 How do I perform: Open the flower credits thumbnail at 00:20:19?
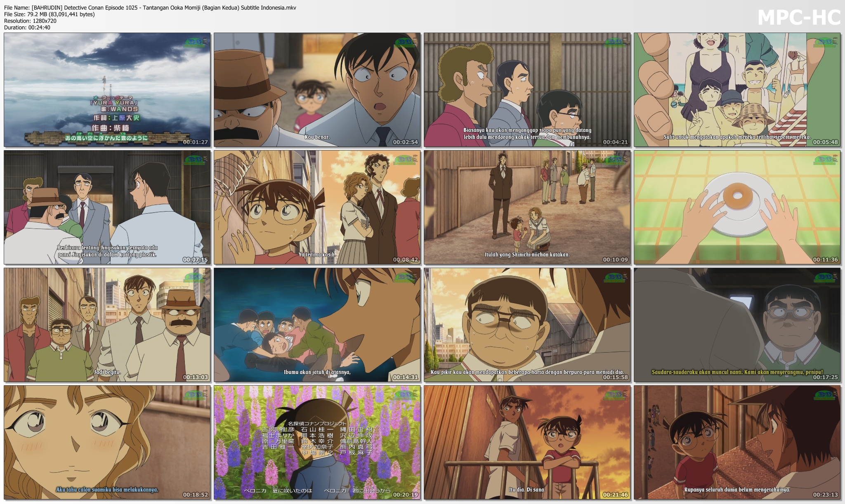[x=317, y=442]
